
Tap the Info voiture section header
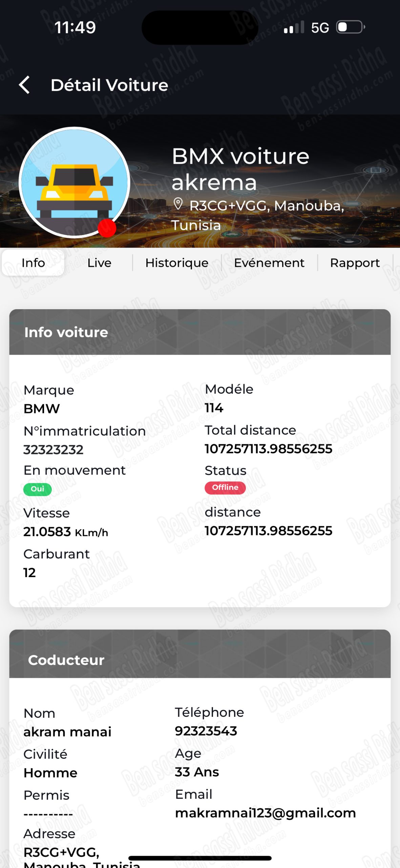coord(200,332)
